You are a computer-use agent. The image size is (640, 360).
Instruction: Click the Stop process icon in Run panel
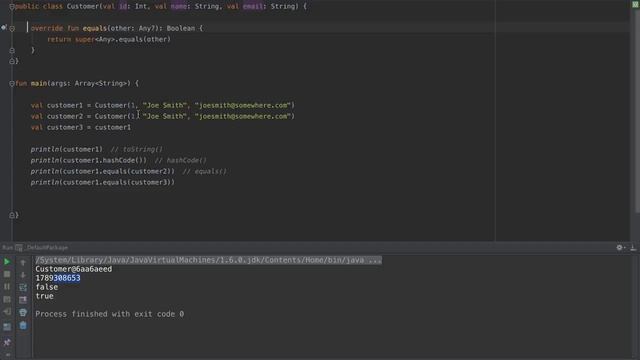(x=7, y=274)
